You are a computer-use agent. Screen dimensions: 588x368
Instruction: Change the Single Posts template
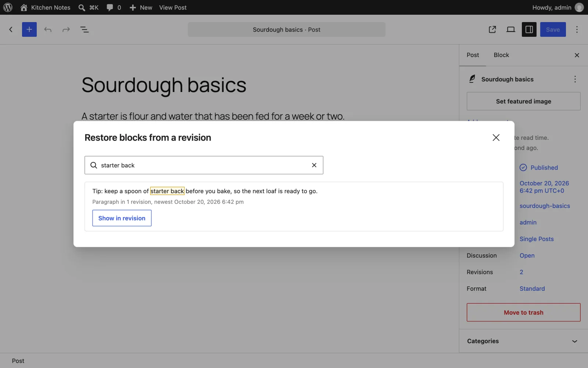(x=537, y=239)
